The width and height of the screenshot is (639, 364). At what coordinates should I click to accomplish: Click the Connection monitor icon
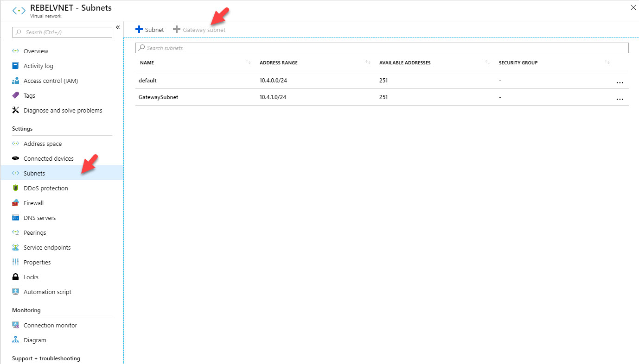point(15,325)
